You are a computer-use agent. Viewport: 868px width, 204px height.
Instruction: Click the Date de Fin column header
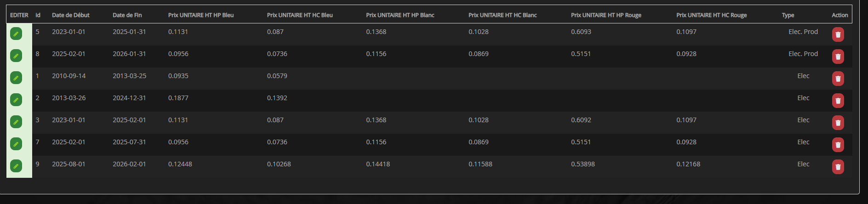pos(127,15)
